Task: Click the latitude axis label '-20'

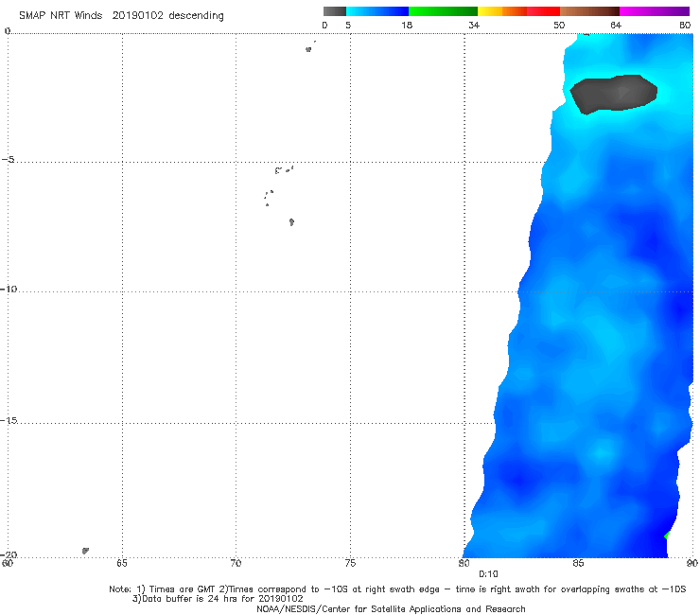Action: (9, 554)
